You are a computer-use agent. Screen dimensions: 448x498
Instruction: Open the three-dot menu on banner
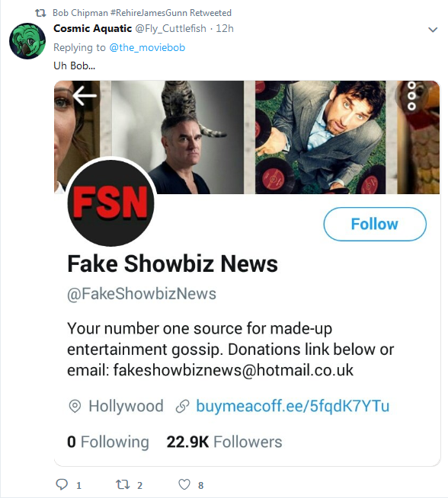pos(411,96)
